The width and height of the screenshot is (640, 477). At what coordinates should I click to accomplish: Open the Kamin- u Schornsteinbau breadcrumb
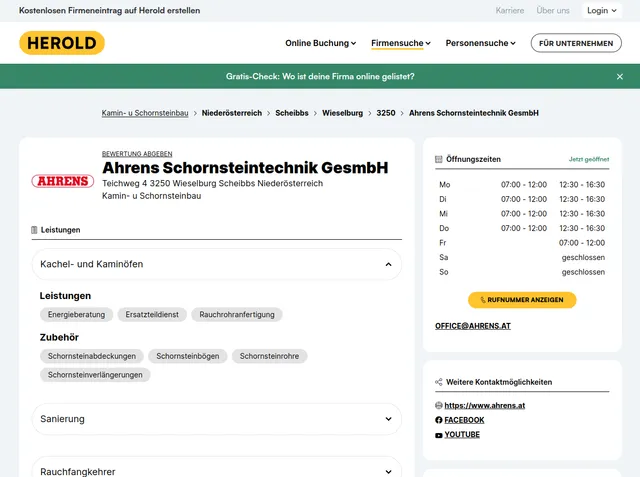(x=145, y=113)
